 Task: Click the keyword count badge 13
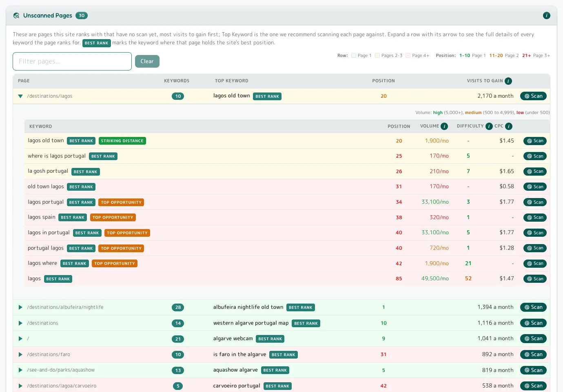(178, 370)
